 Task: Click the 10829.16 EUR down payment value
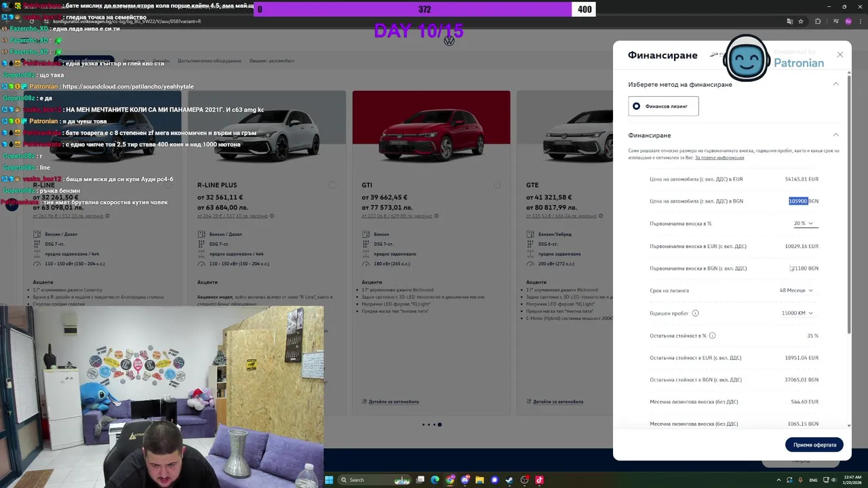coord(802,246)
